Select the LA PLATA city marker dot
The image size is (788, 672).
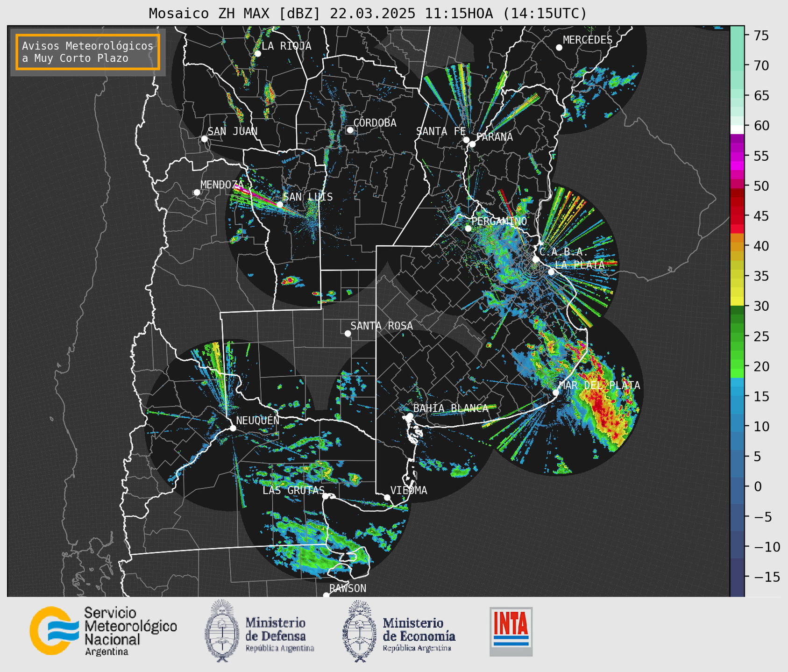point(551,272)
